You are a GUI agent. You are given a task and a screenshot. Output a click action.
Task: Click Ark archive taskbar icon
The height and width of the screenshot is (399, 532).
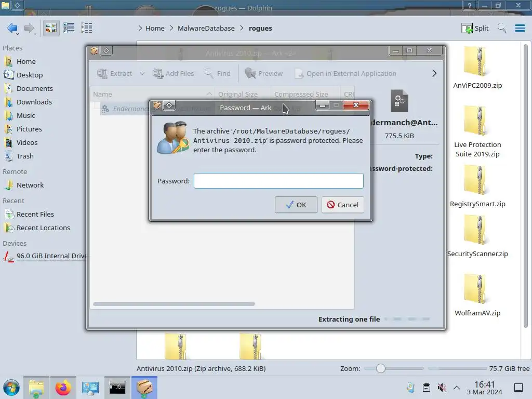click(144, 388)
